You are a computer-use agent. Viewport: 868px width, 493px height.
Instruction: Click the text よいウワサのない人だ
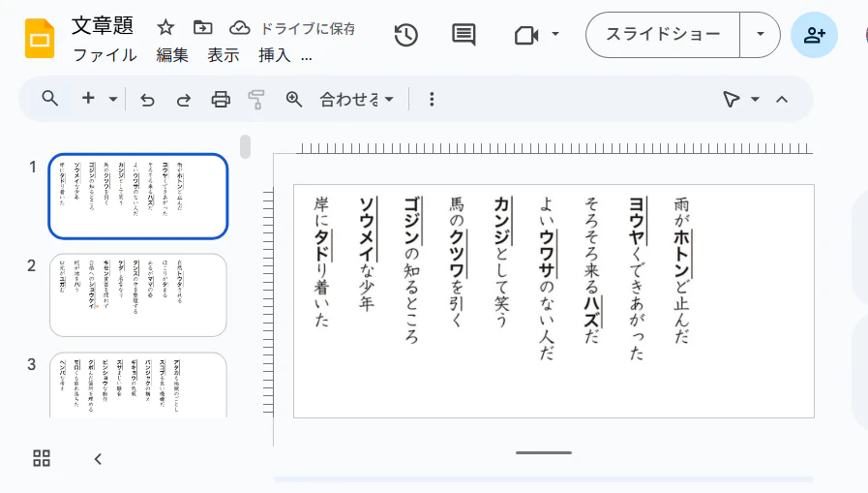pyautogui.click(x=547, y=278)
